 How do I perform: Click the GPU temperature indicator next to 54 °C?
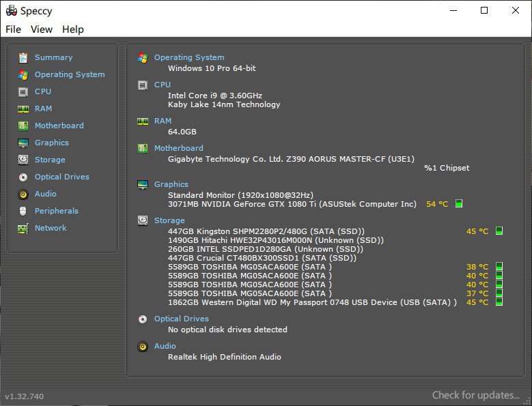tap(459, 203)
